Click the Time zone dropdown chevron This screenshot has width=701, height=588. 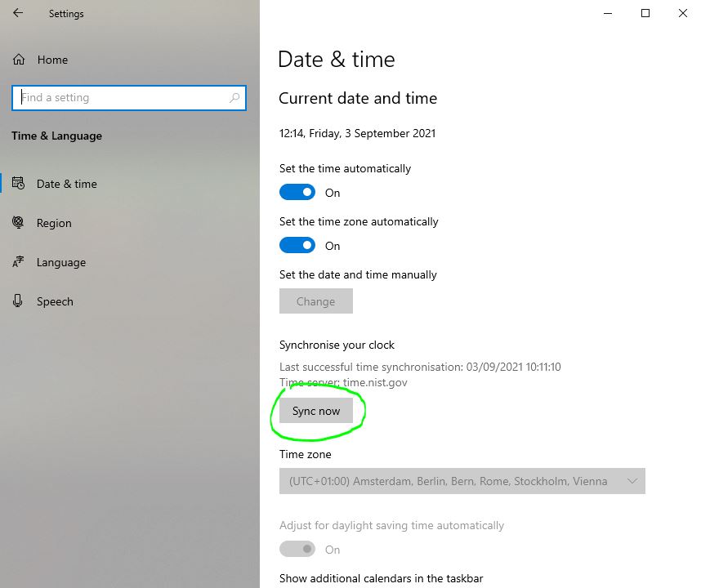pos(632,481)
